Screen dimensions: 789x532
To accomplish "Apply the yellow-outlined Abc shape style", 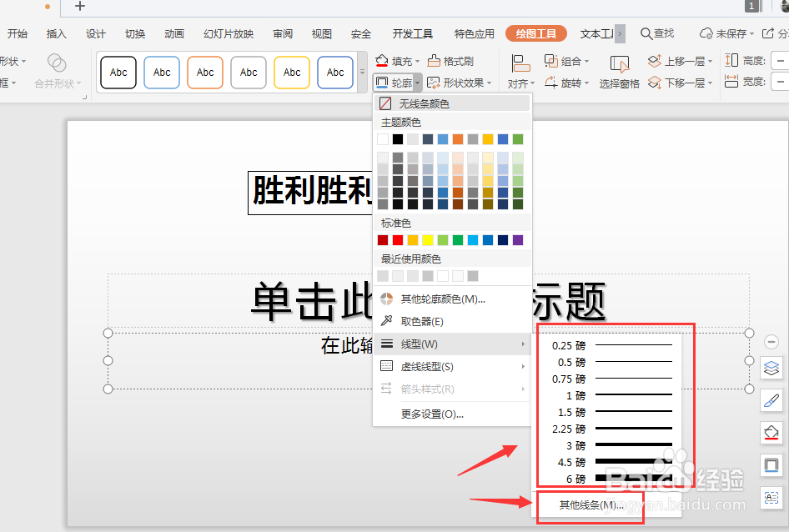I will (x=292, y=73).
